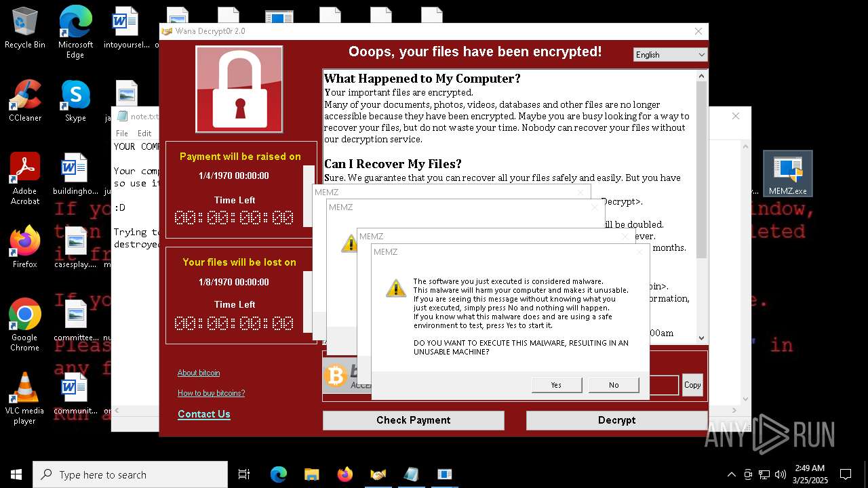Open the Skype desktop shortcut
Viewport: 868px width, 488px height.
[75, 102]
